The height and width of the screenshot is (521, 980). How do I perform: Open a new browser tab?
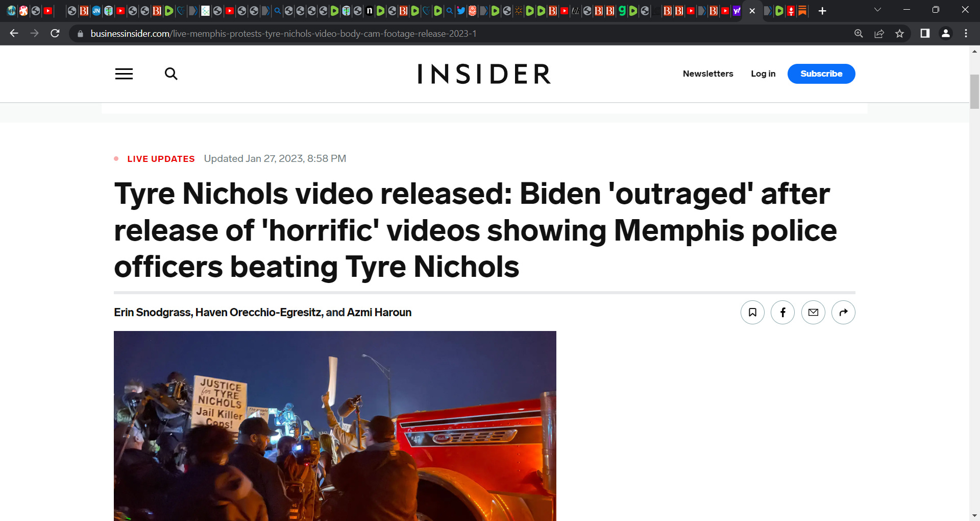coord(822,11)
